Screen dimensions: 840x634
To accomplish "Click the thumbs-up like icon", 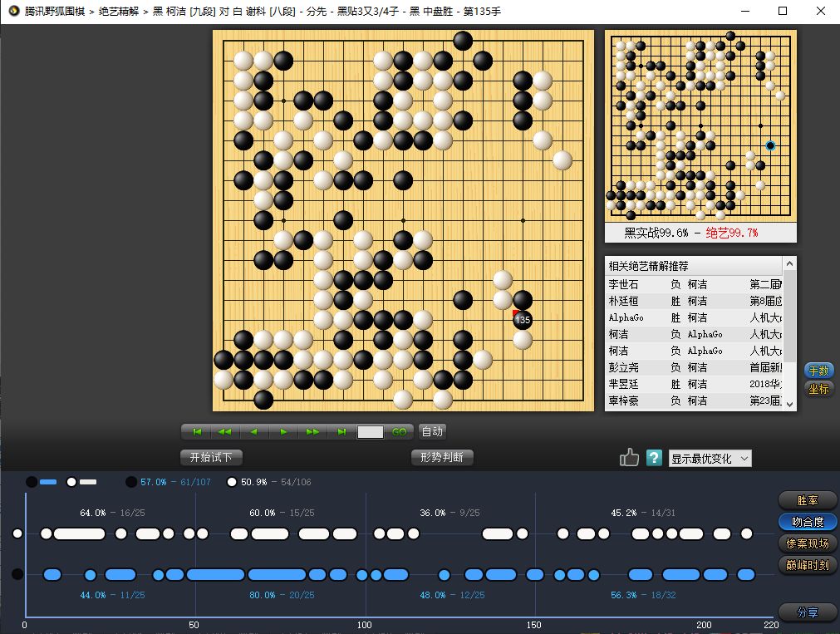I will tap(629, 458).
